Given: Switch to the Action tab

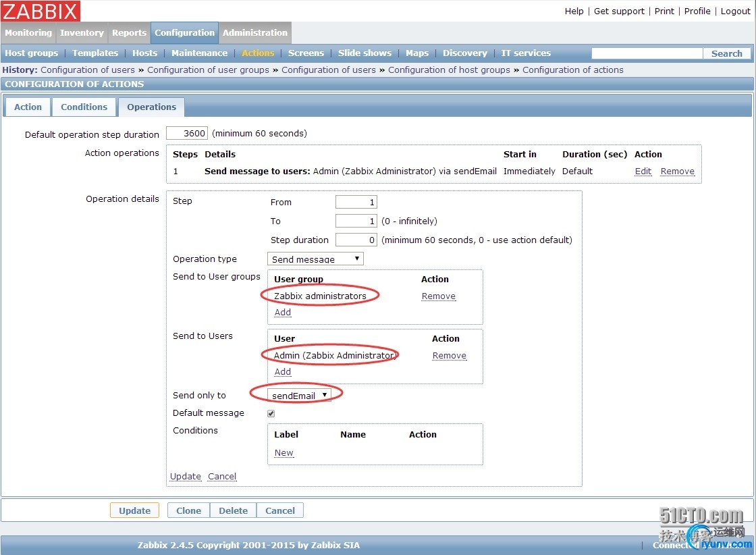Looking at the screenshot, I should click(28, 107).
